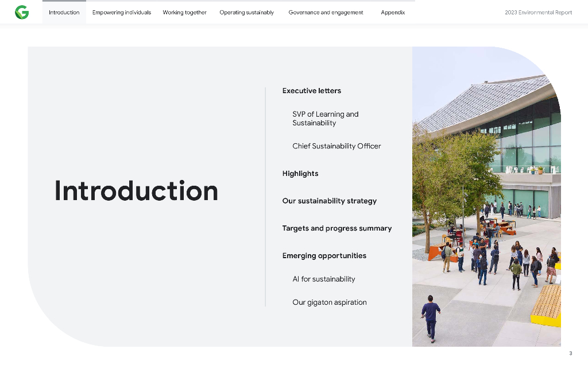Select the Operating sustainably tab
The width and height of the screenshot is (588, 368).
tap(246, 13)
